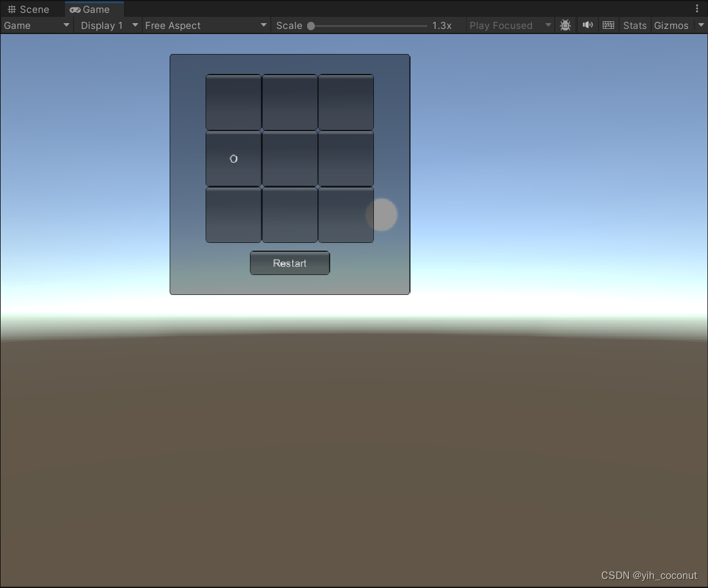
Task: Click the top-left grid cell
Action: [233, 103]
